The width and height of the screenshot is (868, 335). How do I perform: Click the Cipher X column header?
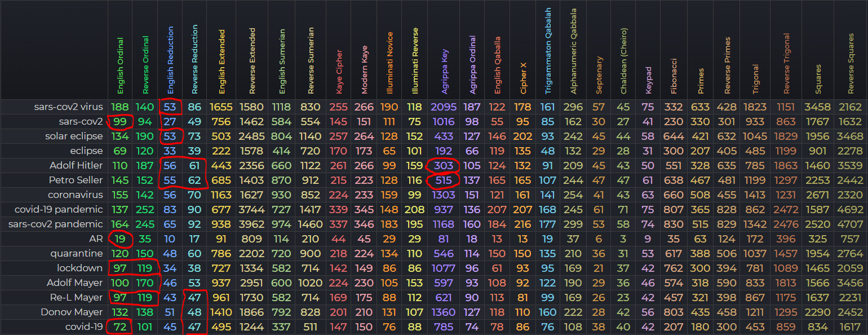click(x=523, y=78)
